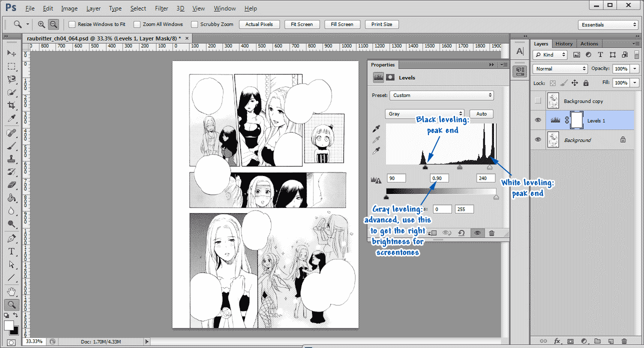The image size is (644, 348).
Task: Sample black point with the top eyedropper
Action: point(377,129)
